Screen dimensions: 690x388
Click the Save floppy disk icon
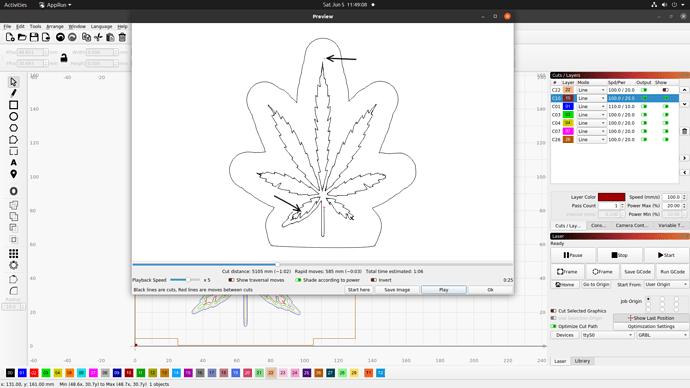pos(34,37)
